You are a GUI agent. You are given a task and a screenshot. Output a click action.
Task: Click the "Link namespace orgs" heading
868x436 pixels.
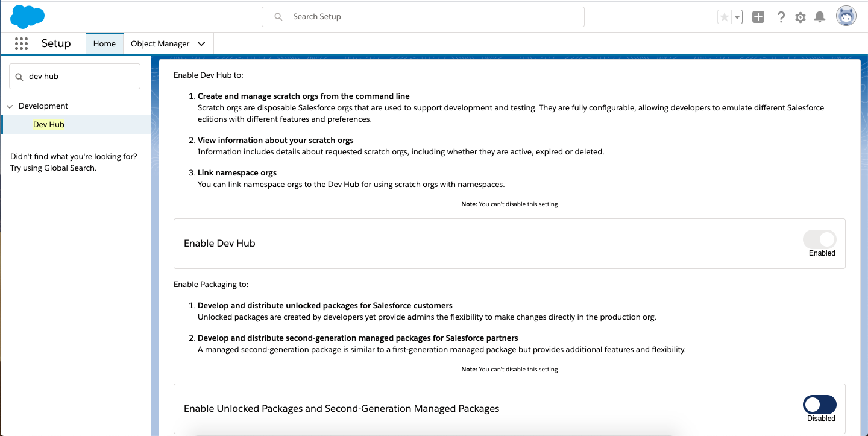(237, 173)
